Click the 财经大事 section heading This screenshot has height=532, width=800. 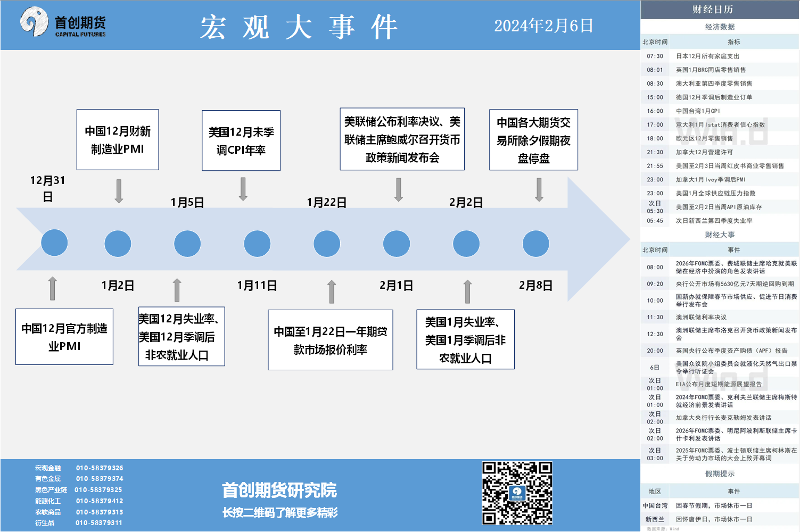[720, 235]
